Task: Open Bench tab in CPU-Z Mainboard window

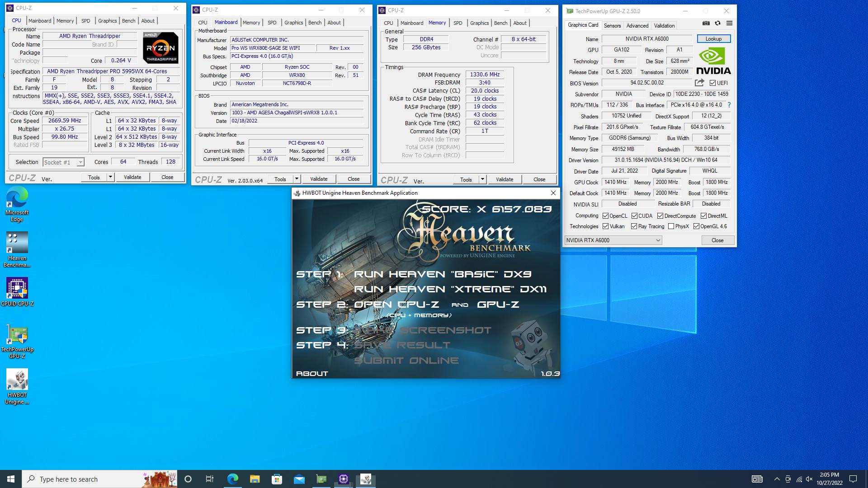Action: [315, 23]
